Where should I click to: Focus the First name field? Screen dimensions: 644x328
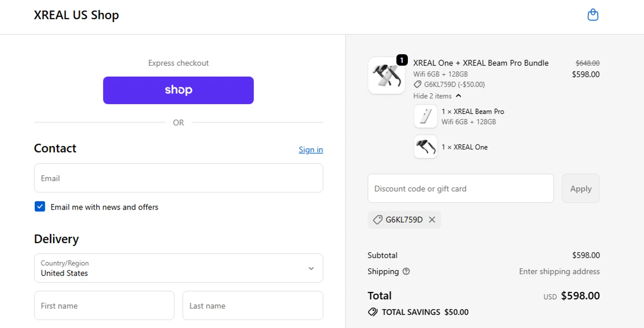point(104,306)
